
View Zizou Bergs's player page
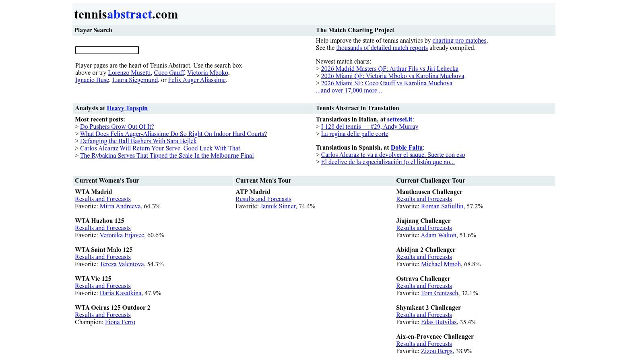[x=437, y=351]
